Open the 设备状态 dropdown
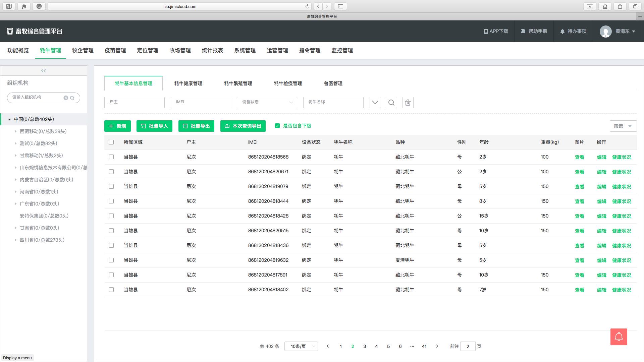 click(x=267, y=103)
